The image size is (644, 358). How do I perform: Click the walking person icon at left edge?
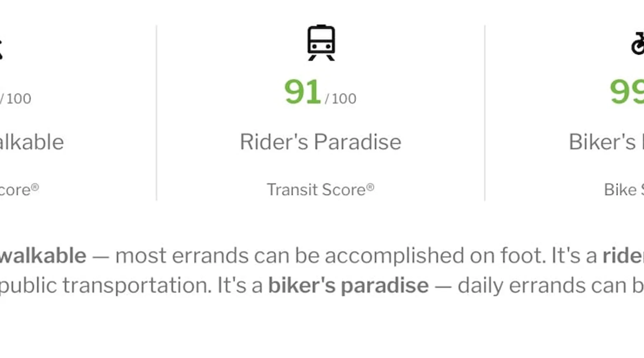(1, 49)
